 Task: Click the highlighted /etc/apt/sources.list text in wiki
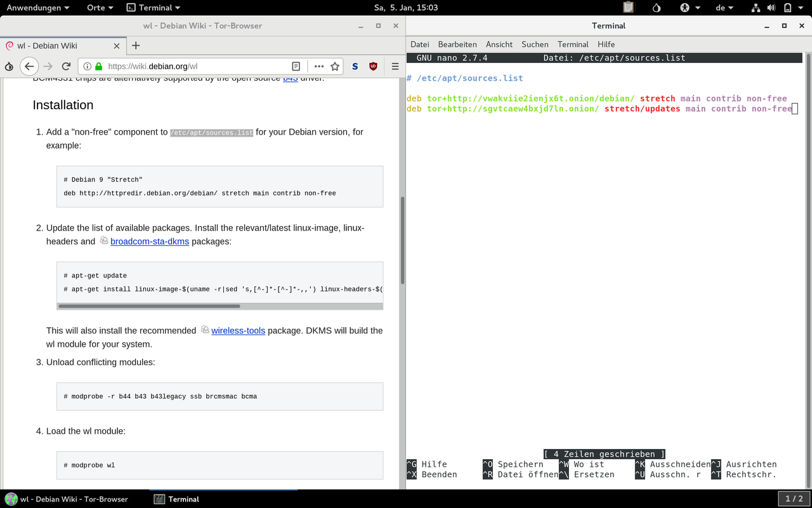coord(211,133)
